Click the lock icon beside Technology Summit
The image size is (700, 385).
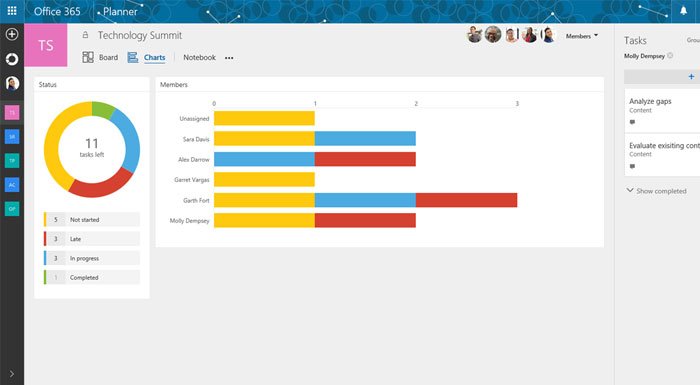click(85, 35)
